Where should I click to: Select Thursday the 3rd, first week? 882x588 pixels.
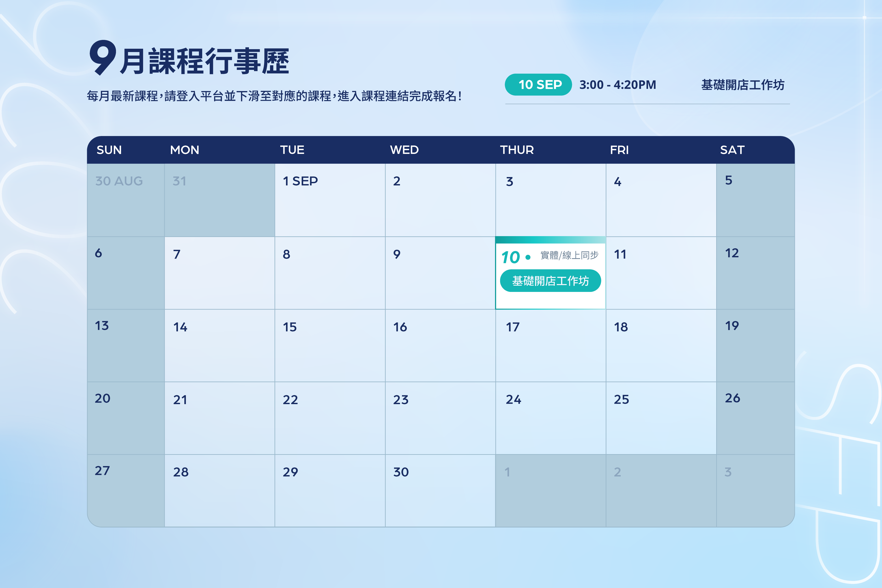(551, 200)
